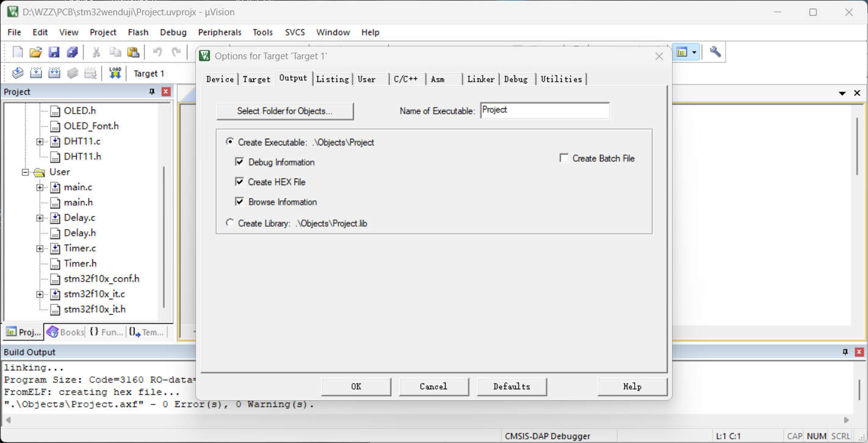Viewport: 868px width, 443px height.
Task: Open the Peripherals menu
Action: [220, 32]
